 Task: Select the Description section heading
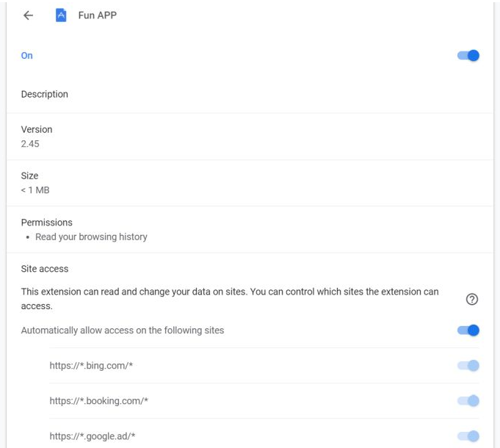44,94
